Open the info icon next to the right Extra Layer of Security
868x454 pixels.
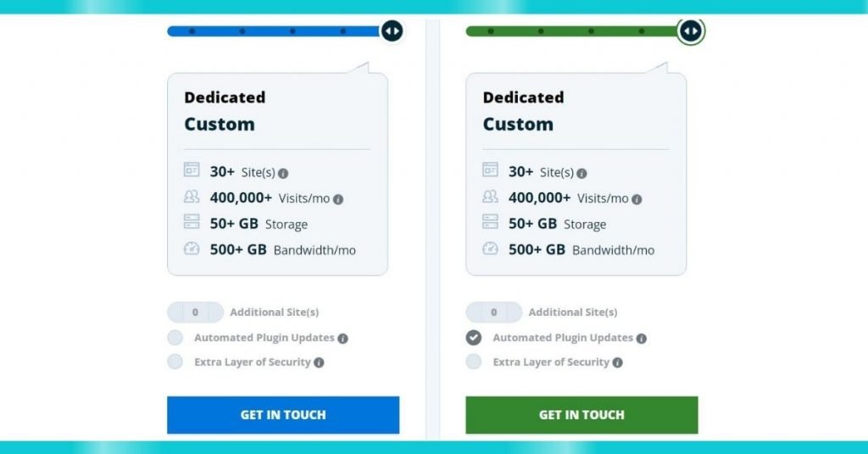(x=617, y=363)
